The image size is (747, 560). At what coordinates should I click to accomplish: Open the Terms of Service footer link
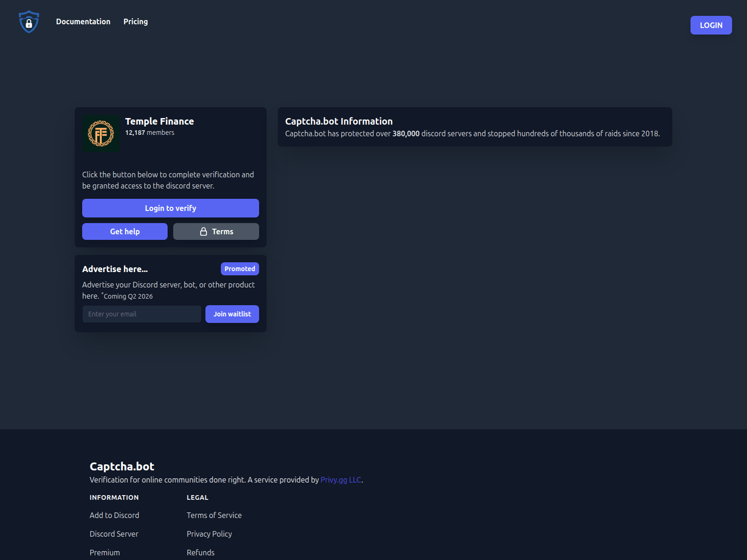tap(214, 515)
